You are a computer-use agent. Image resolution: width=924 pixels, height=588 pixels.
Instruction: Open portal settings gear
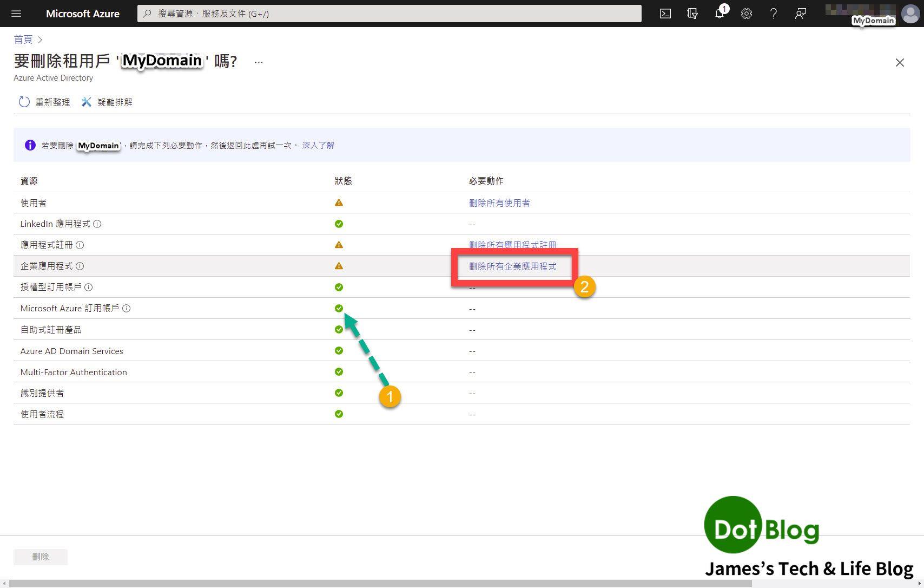747,14
